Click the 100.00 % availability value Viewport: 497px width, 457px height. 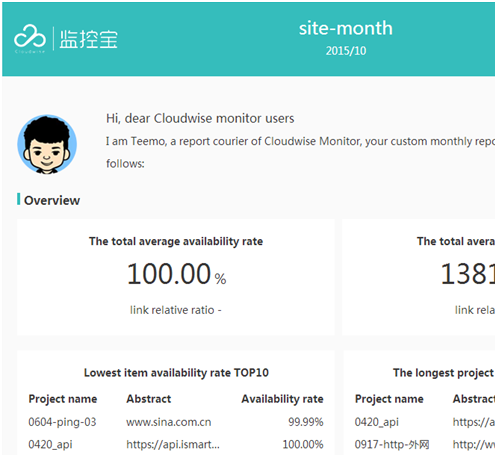(176, 274)
